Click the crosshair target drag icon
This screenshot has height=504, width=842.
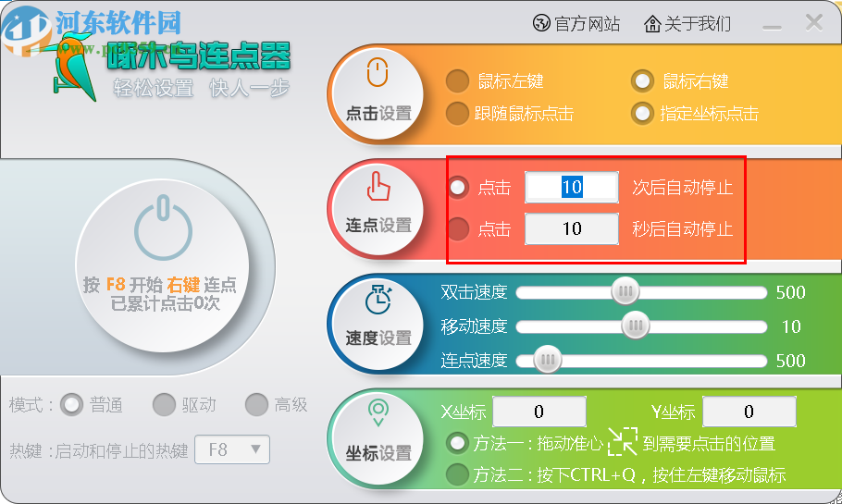click(623, 442)
